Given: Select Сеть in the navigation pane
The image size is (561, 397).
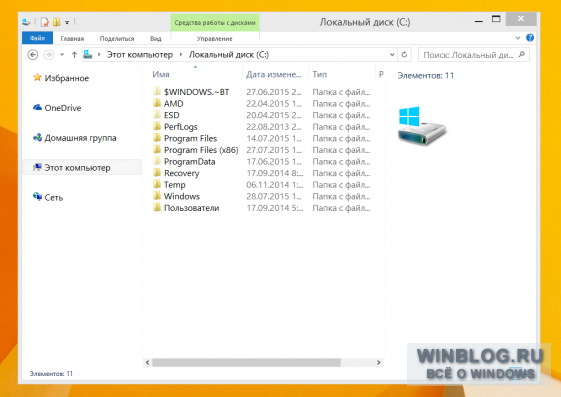Looking at the screenshot, I should pos(48,197).
